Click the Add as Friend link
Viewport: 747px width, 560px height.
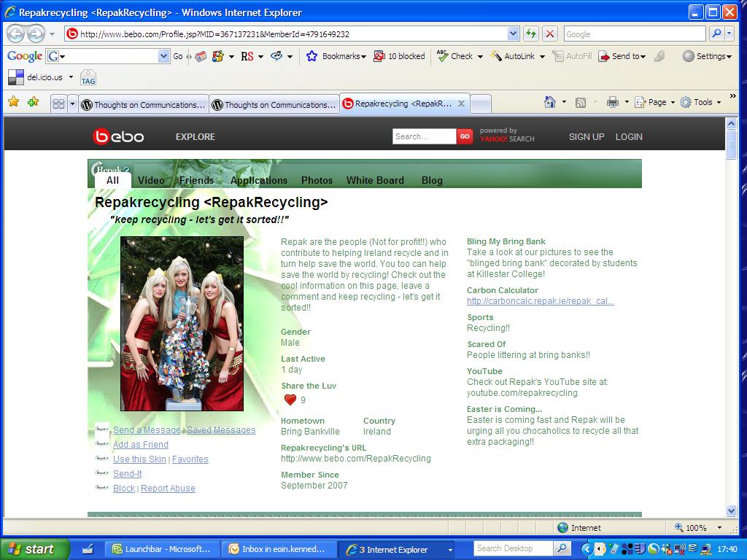point(141,445)
